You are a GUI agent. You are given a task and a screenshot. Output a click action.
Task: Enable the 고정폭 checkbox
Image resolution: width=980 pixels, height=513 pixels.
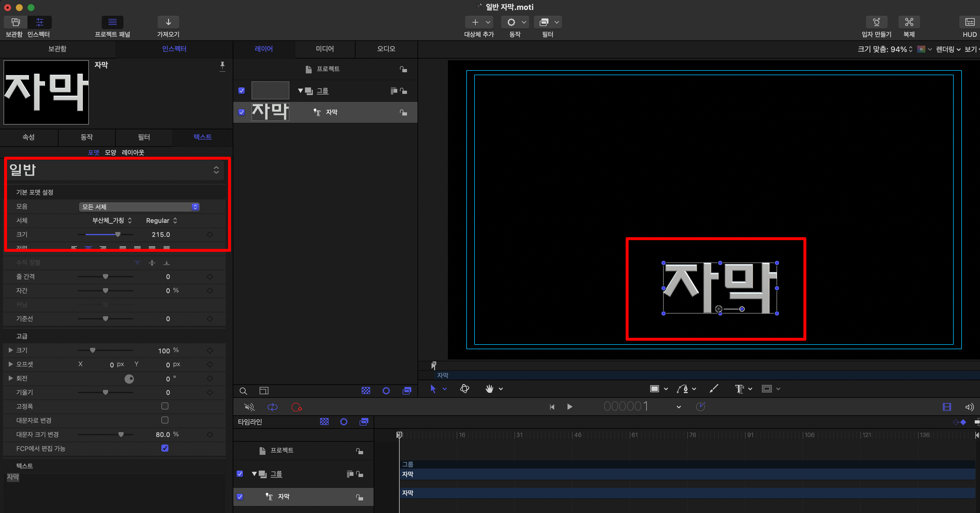[165, 406]
